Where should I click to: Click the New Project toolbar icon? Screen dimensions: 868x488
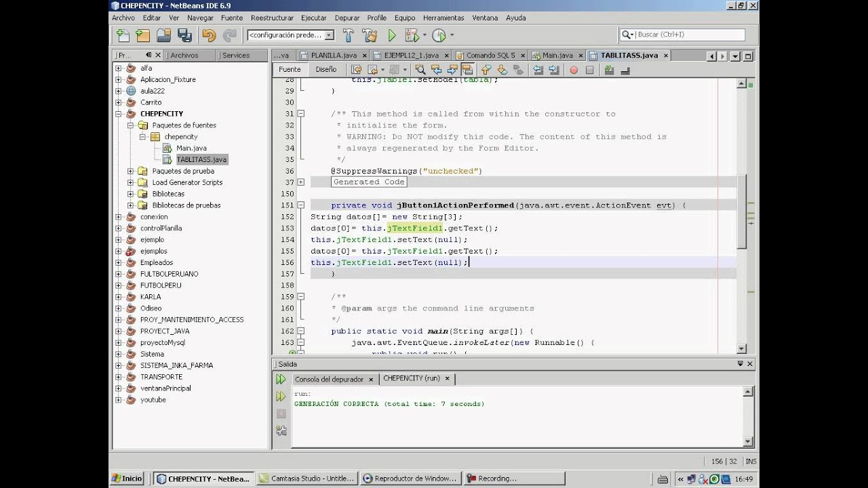pyautogui.click(x=142, y=35)
